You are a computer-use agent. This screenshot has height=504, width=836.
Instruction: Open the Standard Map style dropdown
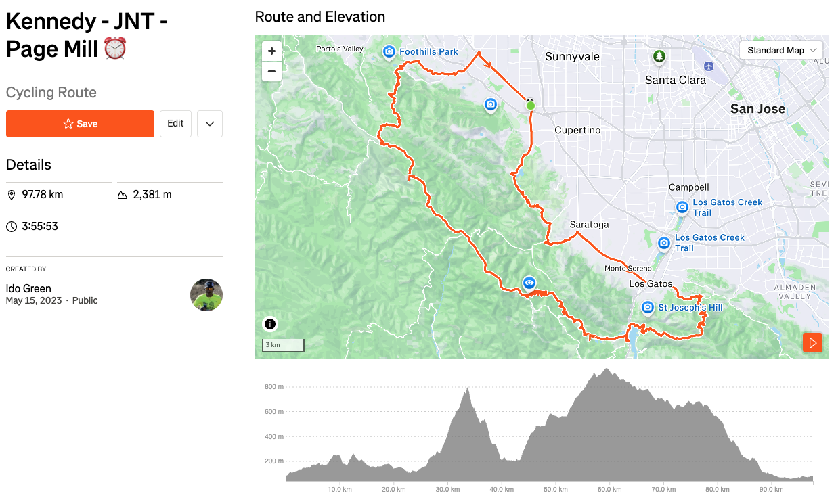(x=783, y=51)
